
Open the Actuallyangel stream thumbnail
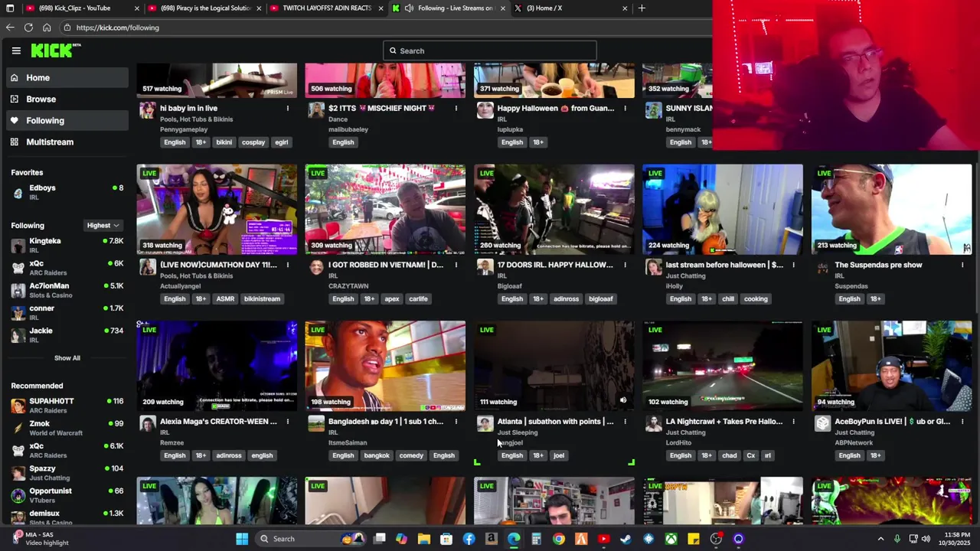217,209
